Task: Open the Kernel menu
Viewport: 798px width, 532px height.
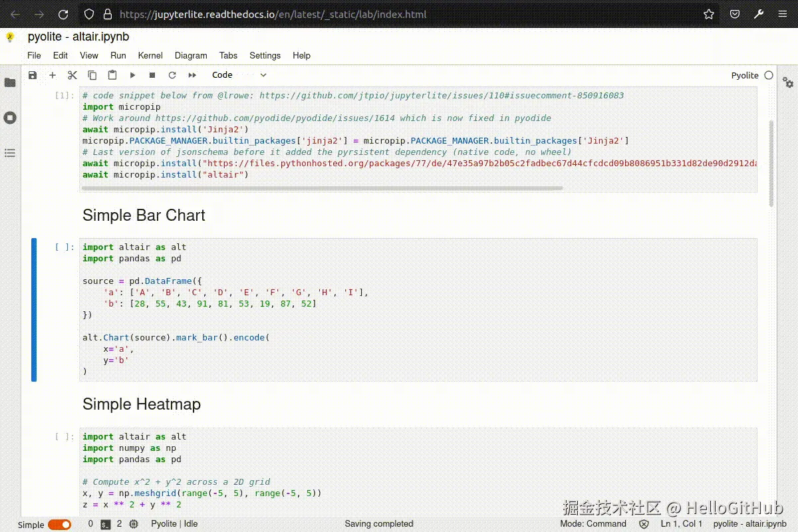Action: 150,56
